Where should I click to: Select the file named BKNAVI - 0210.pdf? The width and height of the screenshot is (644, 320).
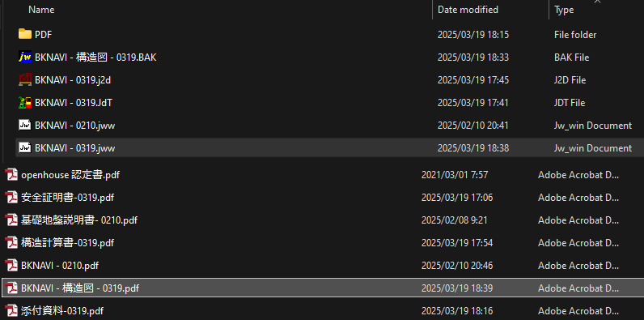[60, 265]
